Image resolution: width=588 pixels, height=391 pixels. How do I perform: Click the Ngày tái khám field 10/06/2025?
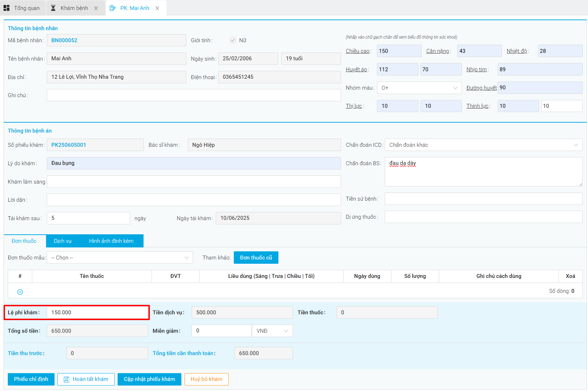click(x=278, y=218)
